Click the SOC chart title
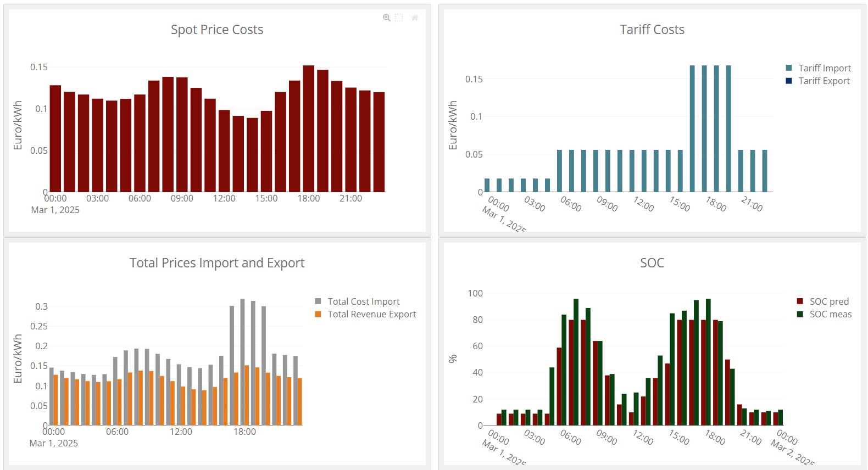The image size is (868, 470). pyautogui.click(x=652, y=263)
